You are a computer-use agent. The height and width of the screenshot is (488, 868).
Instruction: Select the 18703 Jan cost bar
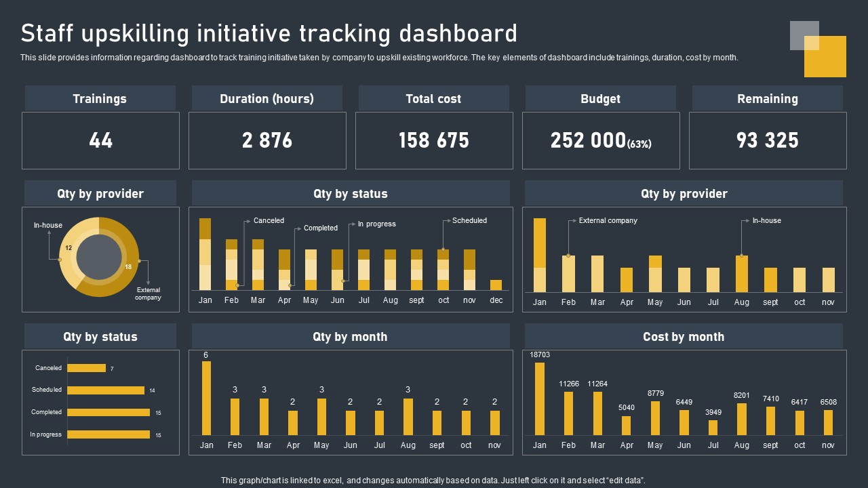(x=540, y=399)
